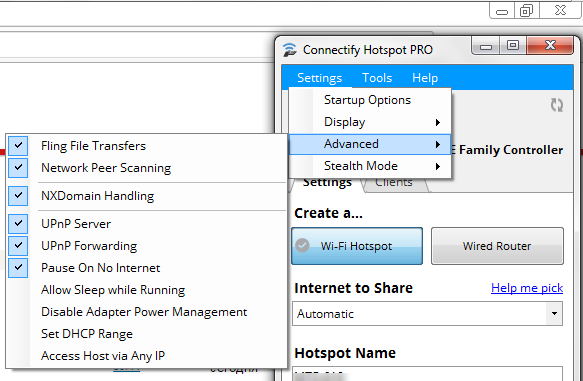Choose Access Host via Any IP

pyautogui.click(x=146, y=355)
